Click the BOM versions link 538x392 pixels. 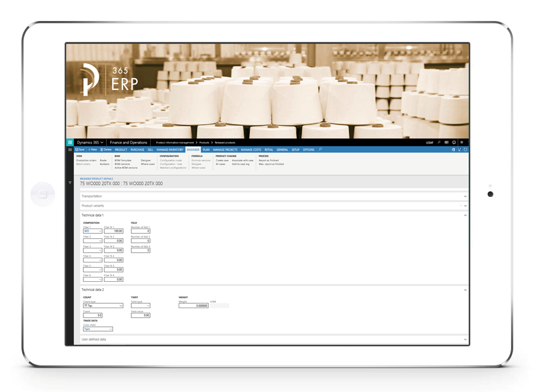(x=122, y=164)
